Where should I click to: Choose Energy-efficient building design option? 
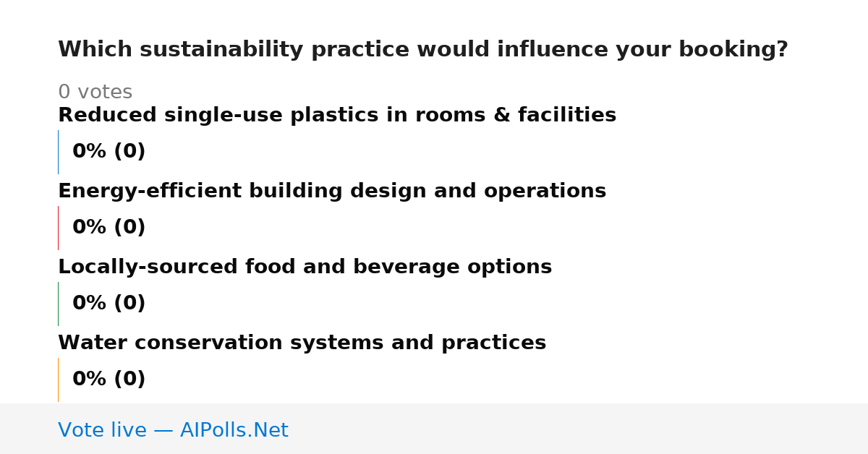click(332, 192)
